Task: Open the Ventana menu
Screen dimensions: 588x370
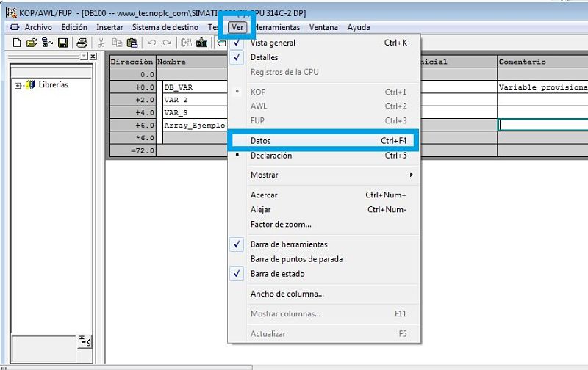Action: click(323, 27)
